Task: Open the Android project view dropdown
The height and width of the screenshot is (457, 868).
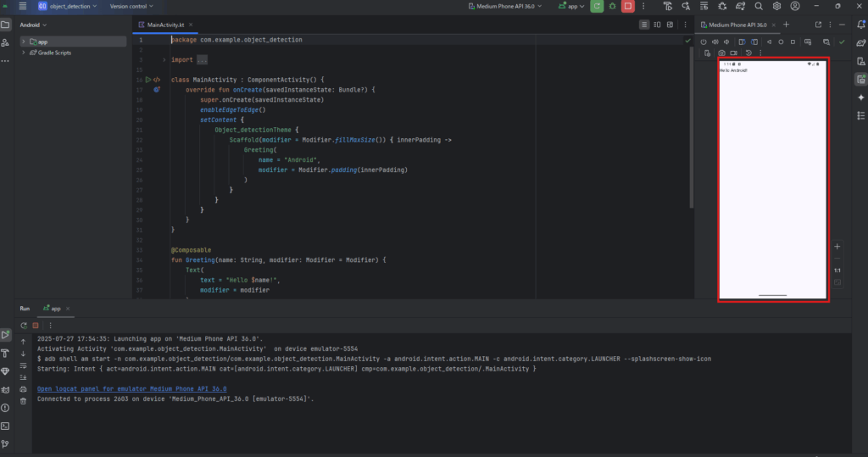Action: (33, 25)
